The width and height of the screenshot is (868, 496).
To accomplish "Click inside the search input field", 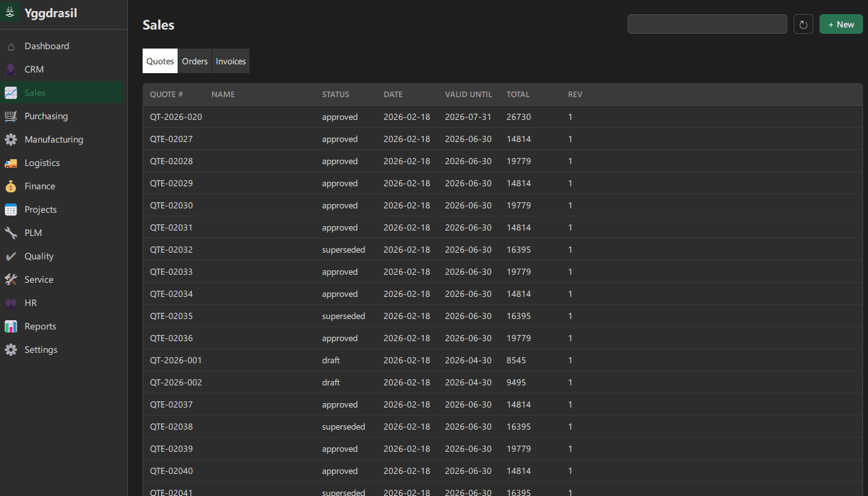I will pyautogui.click(x=707, y=23).
